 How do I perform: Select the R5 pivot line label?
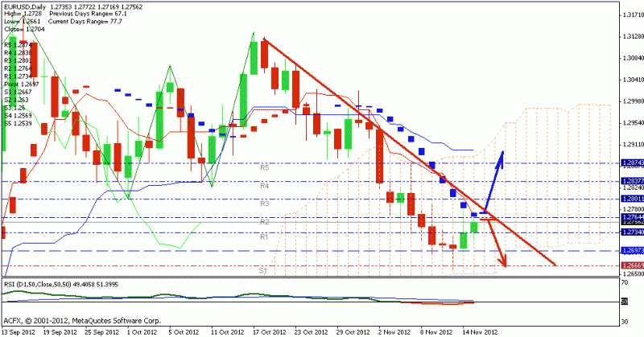tap(263, 169)
